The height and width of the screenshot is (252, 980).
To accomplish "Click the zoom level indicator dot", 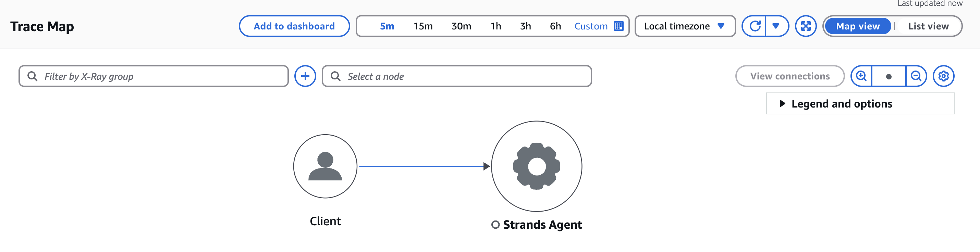I will 890,76.
